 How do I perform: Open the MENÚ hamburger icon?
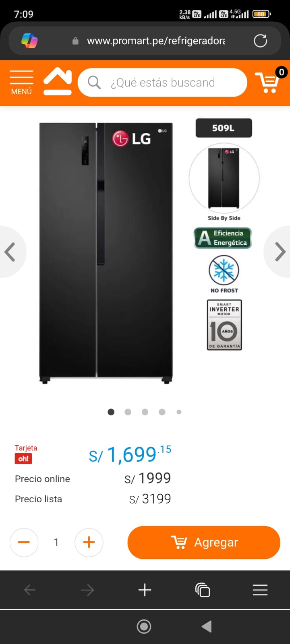pos(21,83)
